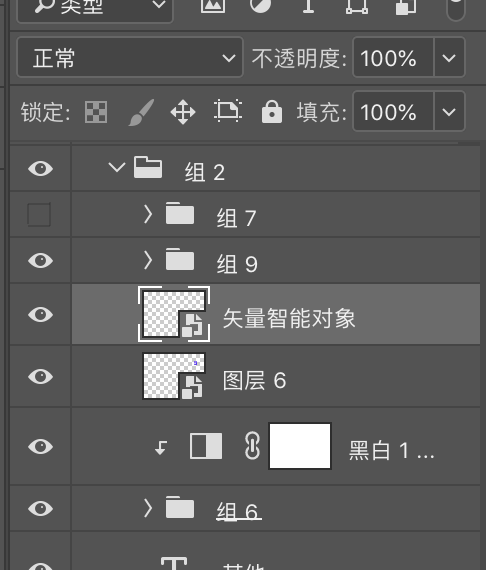Image resolution: width=486 pixels, height=570 pixels.
Task: Open the 正常 blend mode dropdown
Action: 130,57
